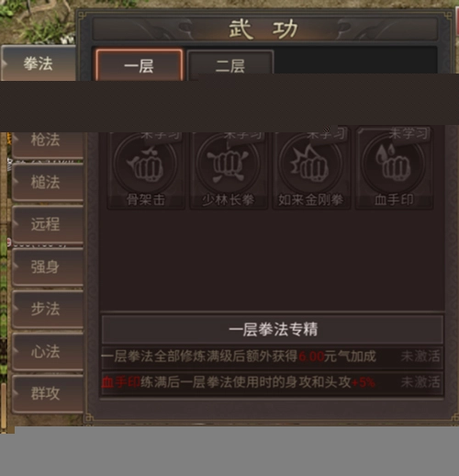Click 未激活 status on 血手印 bonus row
Screen dimensions: 459x476
[x=420, y=382]
